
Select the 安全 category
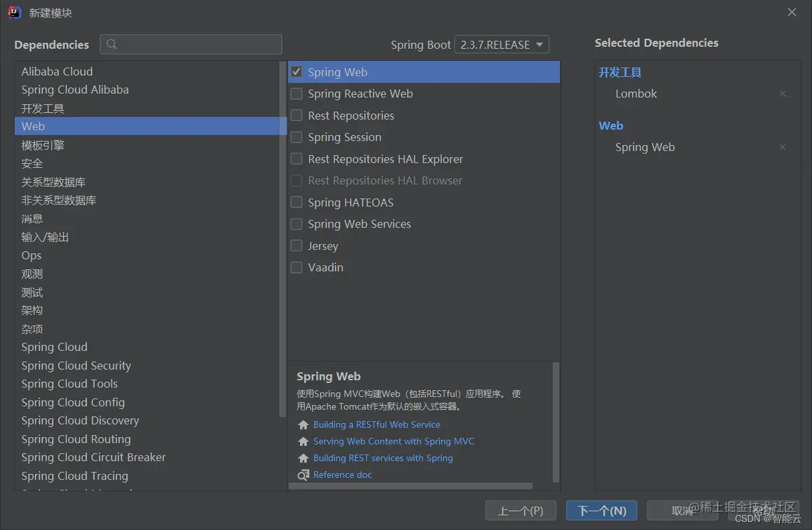147,163
